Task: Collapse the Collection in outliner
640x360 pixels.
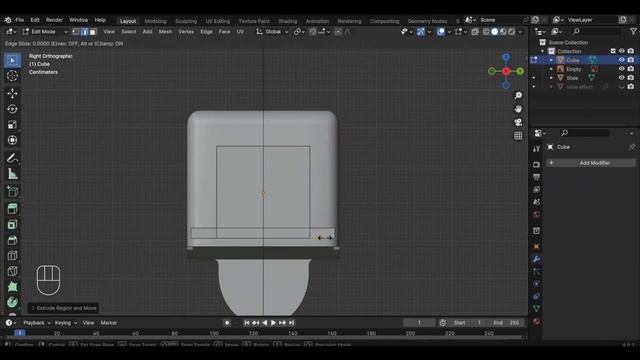Action: [x=542, y=51]
